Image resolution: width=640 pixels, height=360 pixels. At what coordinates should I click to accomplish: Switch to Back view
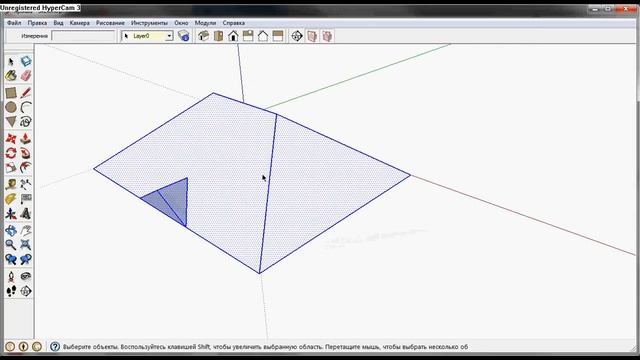pos(263,36)
